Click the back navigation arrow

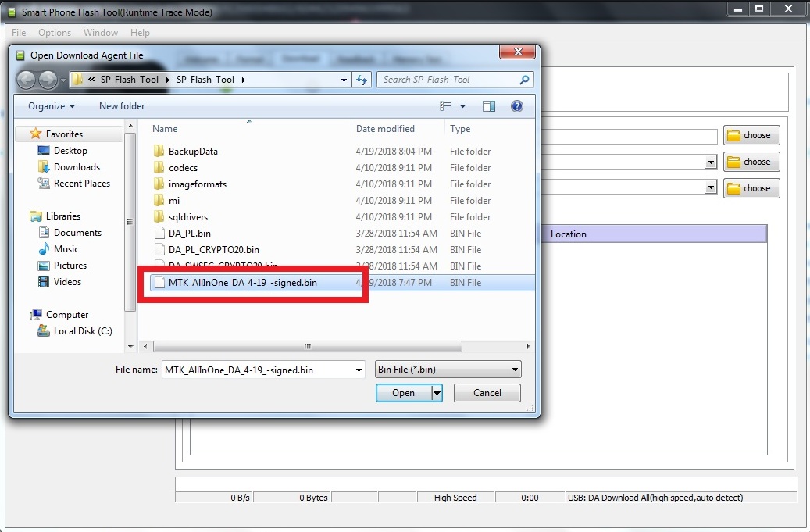click(x=26, y=80)
